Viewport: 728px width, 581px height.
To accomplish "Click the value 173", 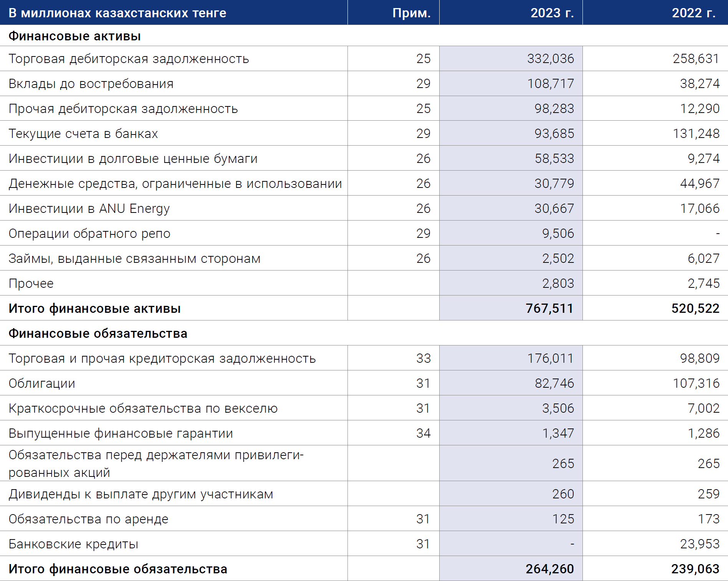I will [709, 519].
